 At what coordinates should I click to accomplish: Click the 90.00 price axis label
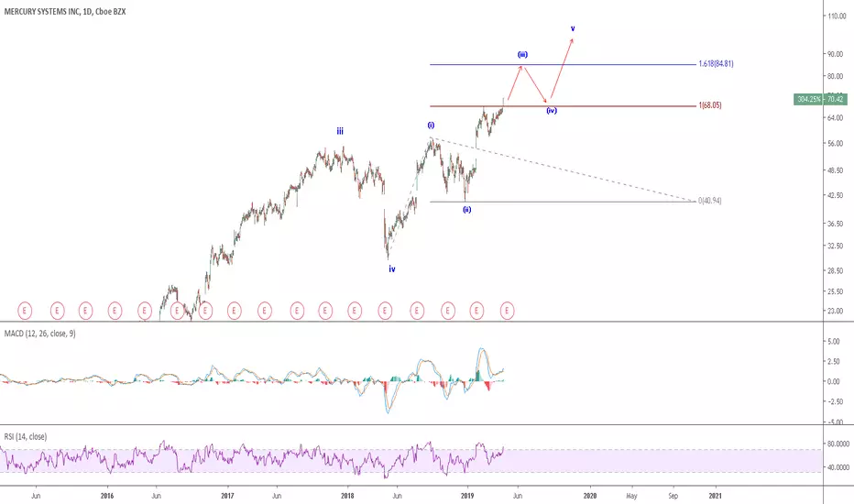pyautogui.click(x=835, y=54)
